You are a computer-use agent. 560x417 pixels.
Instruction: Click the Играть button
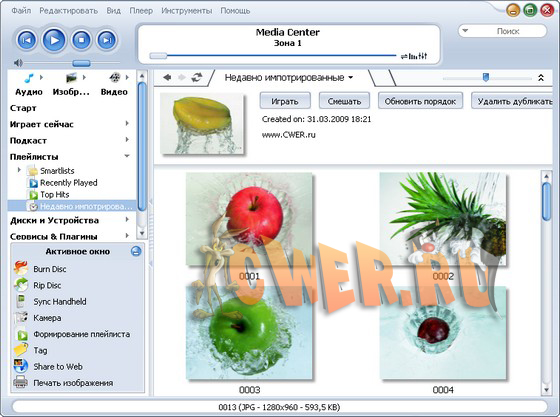pyautogui.click(x=285, y=101)
